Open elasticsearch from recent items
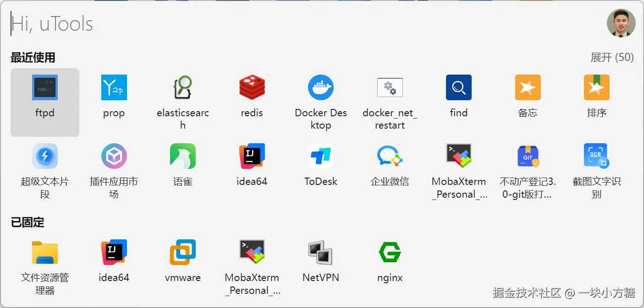Image resolution: width=644 pixels, height=308 pixels. point(182,87)
